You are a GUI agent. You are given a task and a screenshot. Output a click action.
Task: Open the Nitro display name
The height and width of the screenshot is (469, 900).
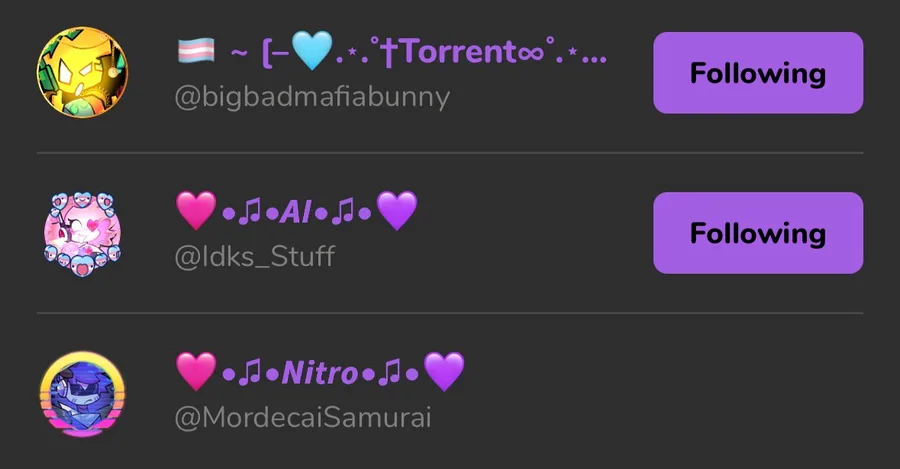(x=320, y=372)
